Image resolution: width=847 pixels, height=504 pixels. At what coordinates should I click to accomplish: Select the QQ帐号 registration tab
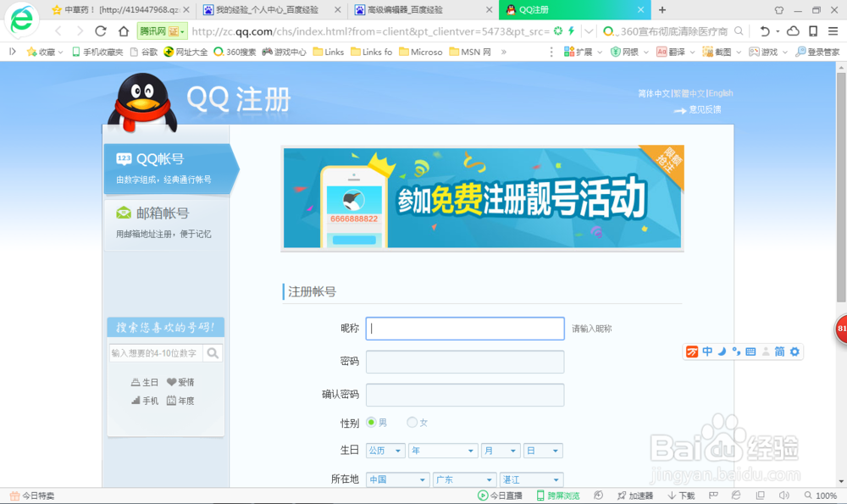tap(171, 169)
